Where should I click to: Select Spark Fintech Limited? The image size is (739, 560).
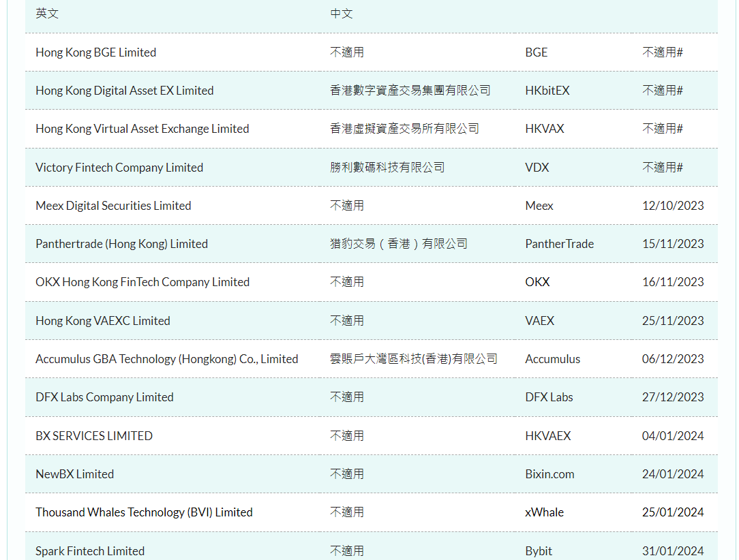coord(90,551)
